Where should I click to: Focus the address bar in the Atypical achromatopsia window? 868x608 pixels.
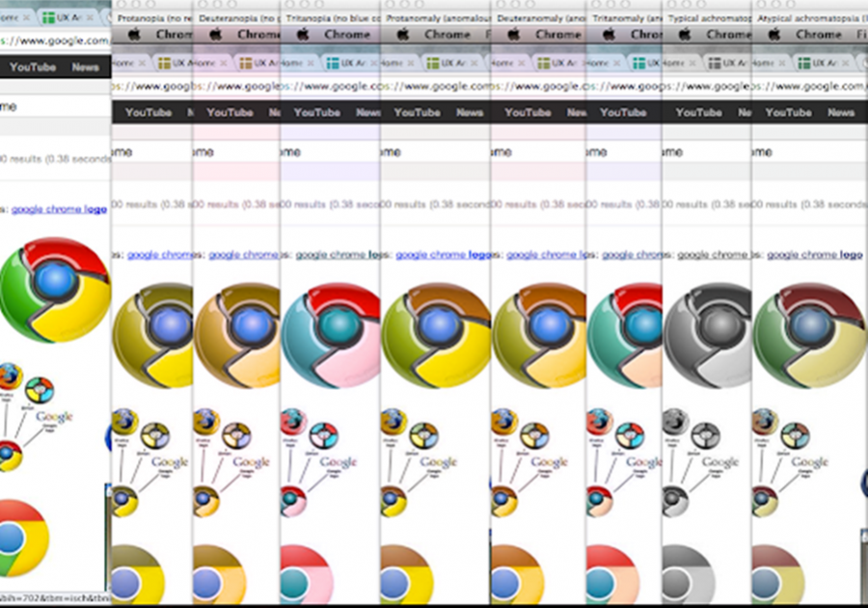[809, 87]
